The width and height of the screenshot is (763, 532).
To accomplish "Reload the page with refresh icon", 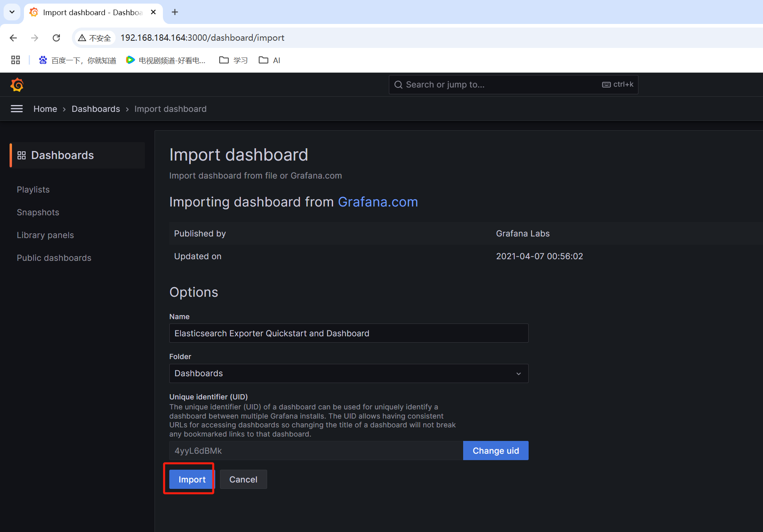I will (56, 38).
